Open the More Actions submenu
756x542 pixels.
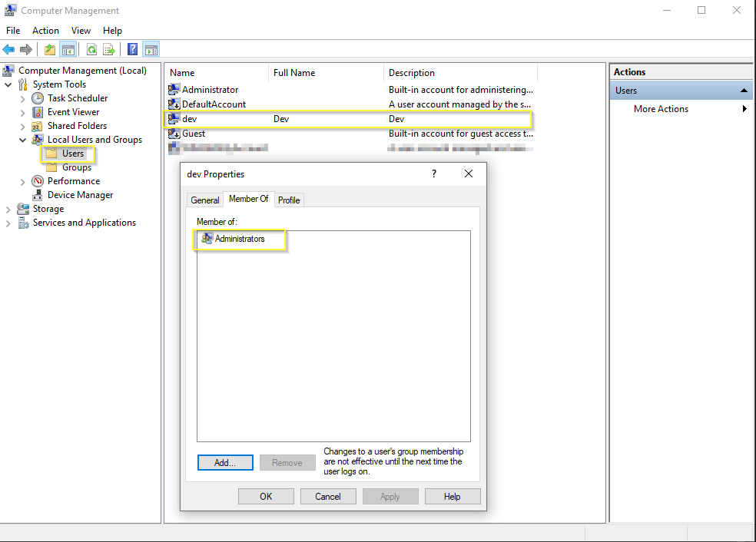[x=681, y=109]
